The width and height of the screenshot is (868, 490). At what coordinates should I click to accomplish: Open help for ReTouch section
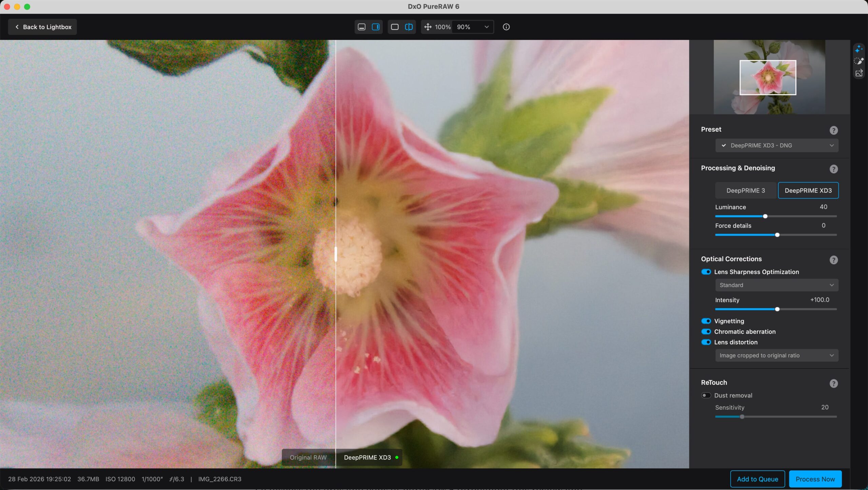[834, 384]
